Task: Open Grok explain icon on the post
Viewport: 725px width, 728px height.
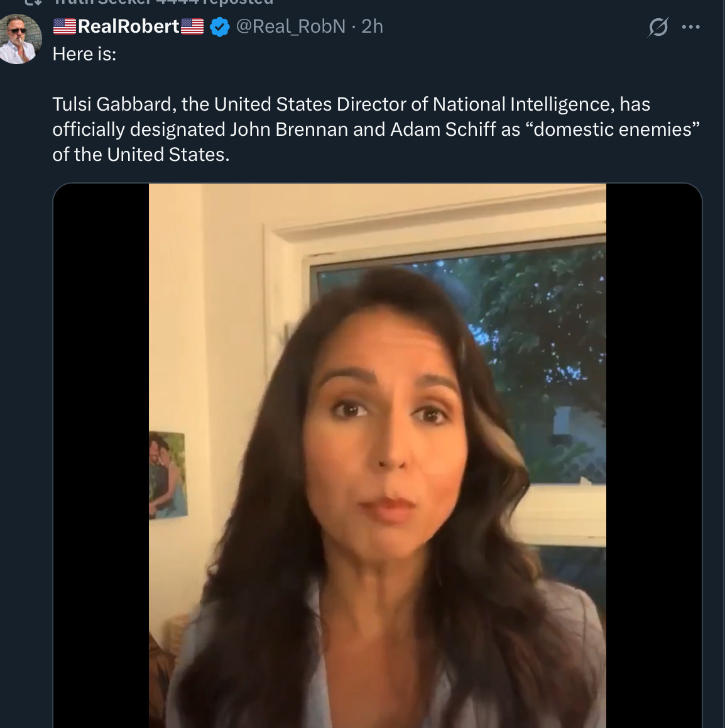Action: 658,27
